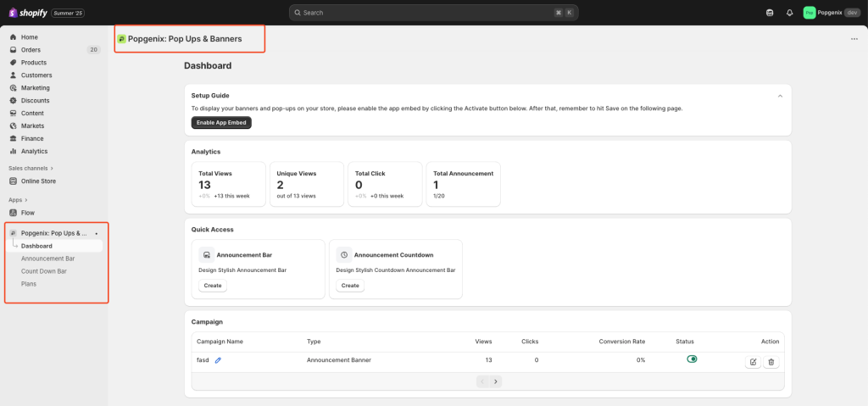The width and height of the screenshot is (868, 406).
Task: Click the Announcement Bar card icon
Action: tap(207, 255)
